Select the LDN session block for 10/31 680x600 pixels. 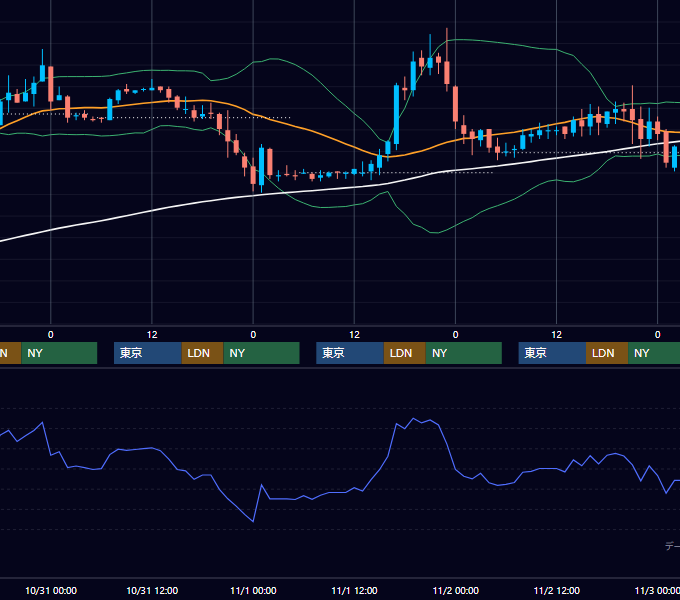[202, 353]
